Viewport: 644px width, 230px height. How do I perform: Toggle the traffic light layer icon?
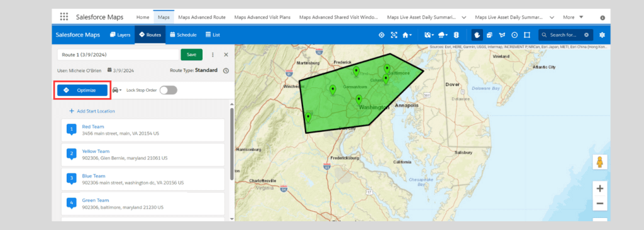point(456,35)
